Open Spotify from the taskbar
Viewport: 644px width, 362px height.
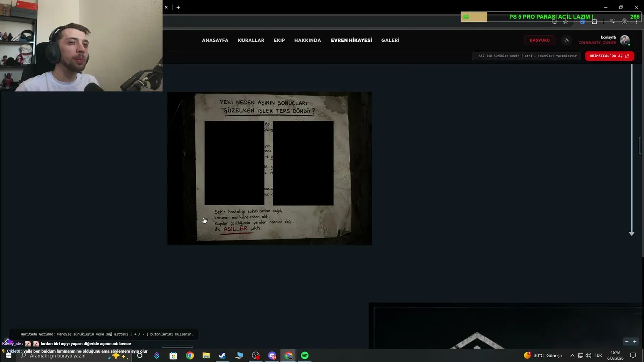(305, 356)
